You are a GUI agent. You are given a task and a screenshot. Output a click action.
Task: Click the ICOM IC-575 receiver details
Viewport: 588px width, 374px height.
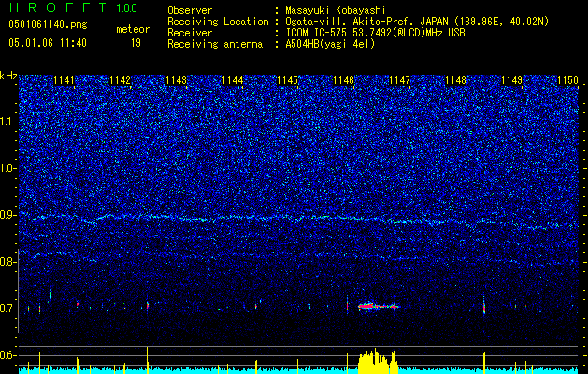coord(375,33)
